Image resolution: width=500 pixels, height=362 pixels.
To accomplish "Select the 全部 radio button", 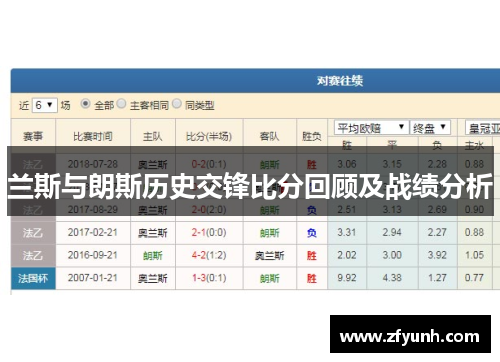I will pos(85,104).
